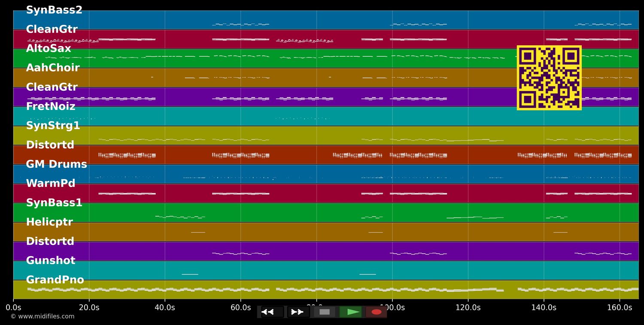Click the red record button
This screenshot has height=325, width=644.
click(376, 312)
